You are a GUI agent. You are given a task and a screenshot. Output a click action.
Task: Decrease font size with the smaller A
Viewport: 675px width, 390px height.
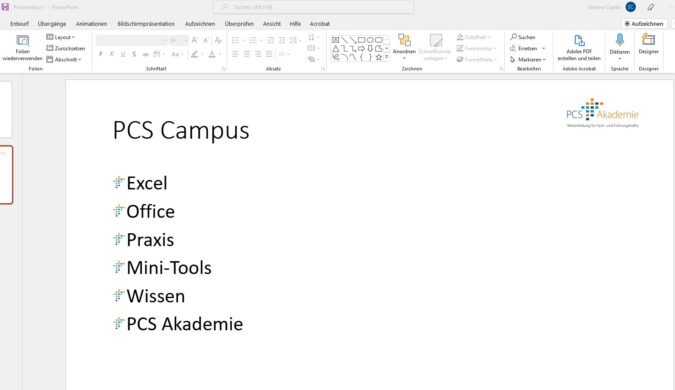pos(206,40)
